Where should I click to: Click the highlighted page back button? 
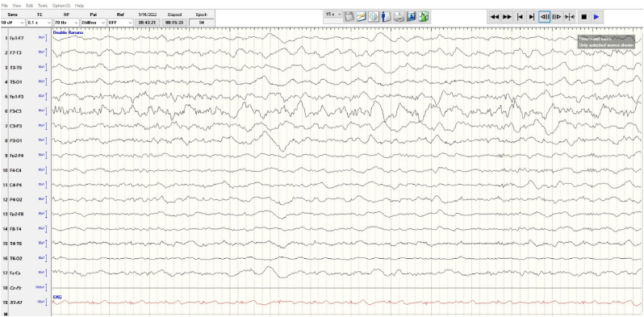[x=544, y=17]
